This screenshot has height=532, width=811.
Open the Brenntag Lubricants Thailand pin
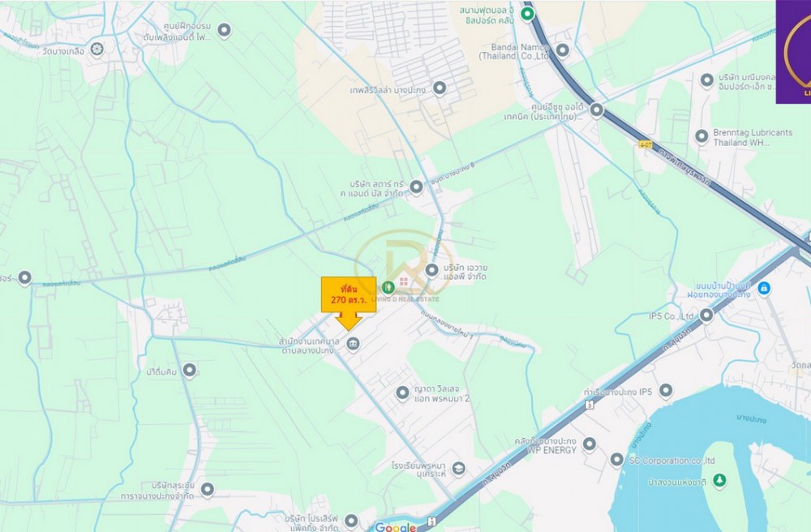click(702, 136)
